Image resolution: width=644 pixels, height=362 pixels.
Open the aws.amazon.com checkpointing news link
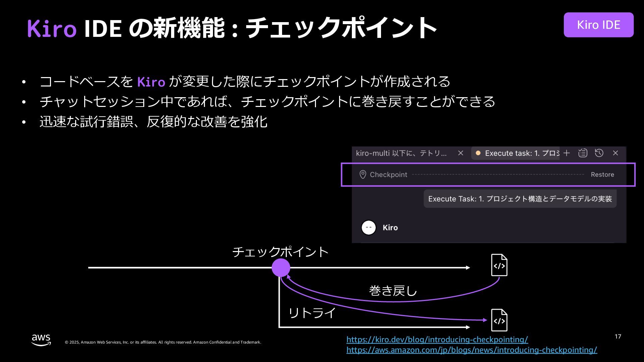pos(472,350)
